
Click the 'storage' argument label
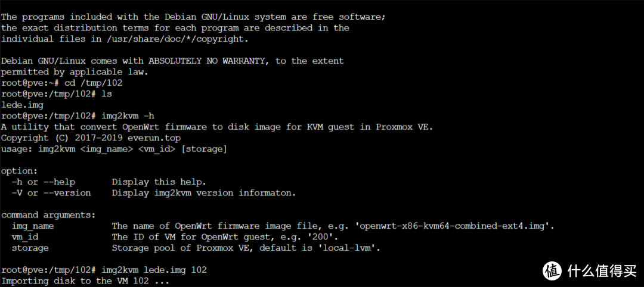(30, 248)
